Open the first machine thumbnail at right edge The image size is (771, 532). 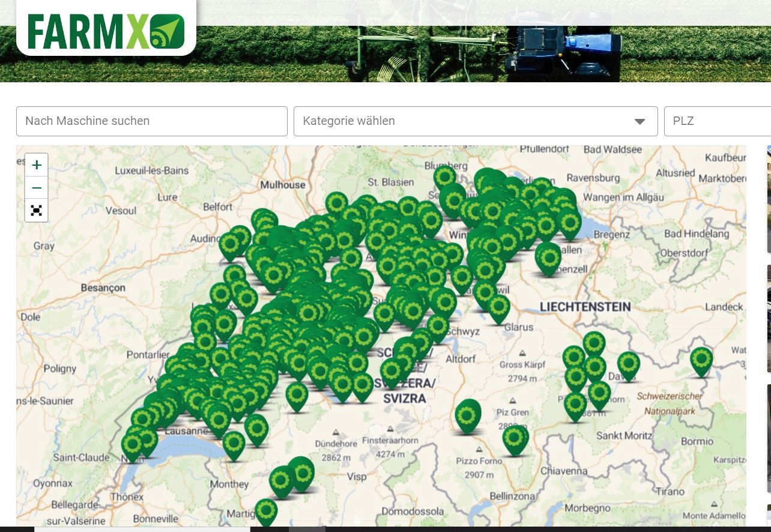[769, 199]
